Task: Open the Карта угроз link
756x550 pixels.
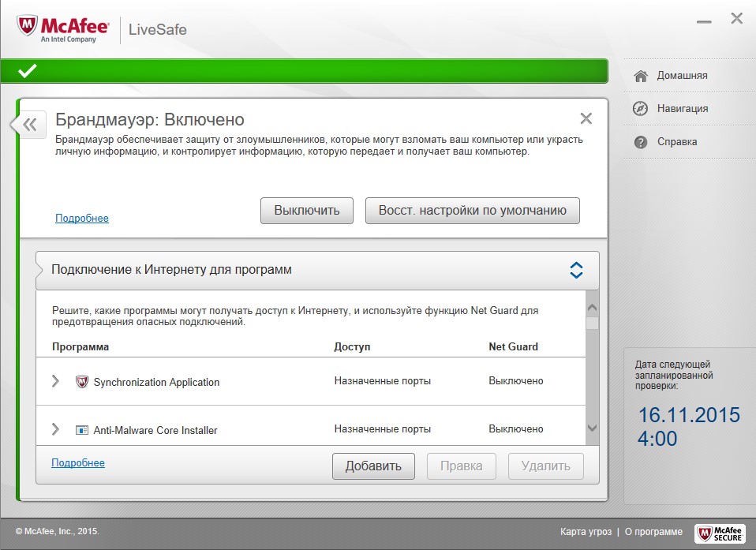Action: (x=586, y=532)
